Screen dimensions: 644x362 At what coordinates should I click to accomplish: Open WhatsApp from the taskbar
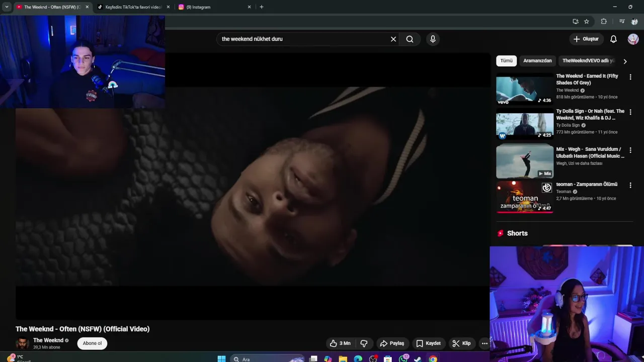point(403,359)
